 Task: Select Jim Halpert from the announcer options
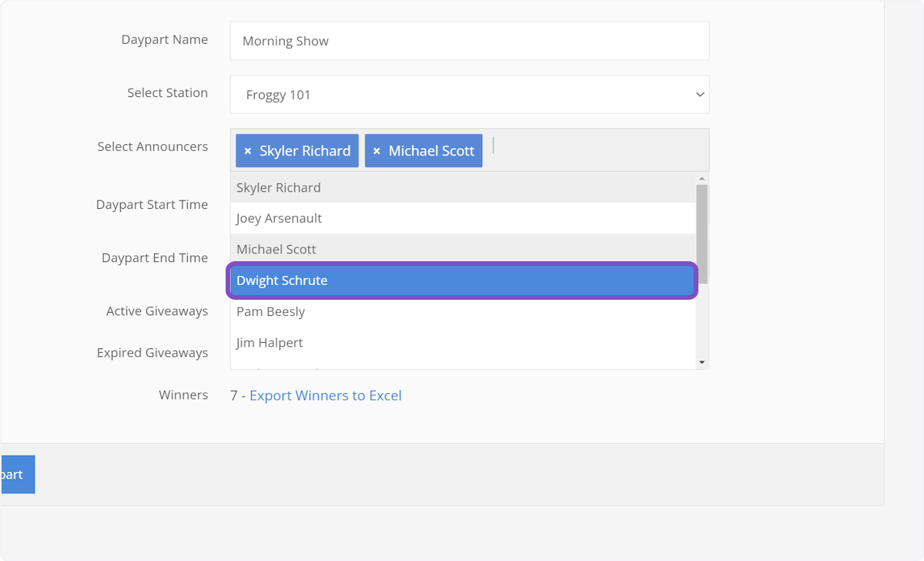click(462, 342)
